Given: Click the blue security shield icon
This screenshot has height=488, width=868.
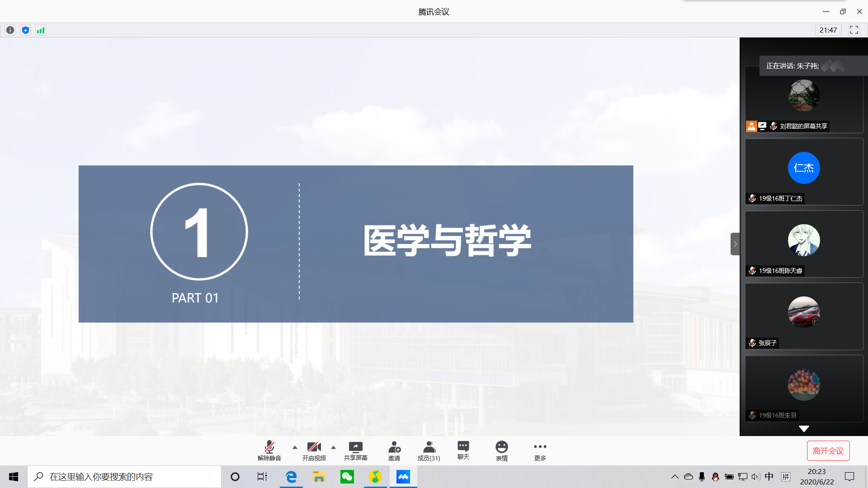Looking at the screenshot, I should click(x=25, y=30).
